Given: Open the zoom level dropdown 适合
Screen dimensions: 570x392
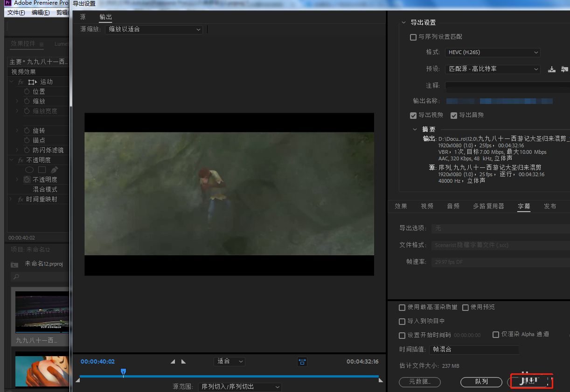Looking at the screenshot, I should (x=229, y=361).
